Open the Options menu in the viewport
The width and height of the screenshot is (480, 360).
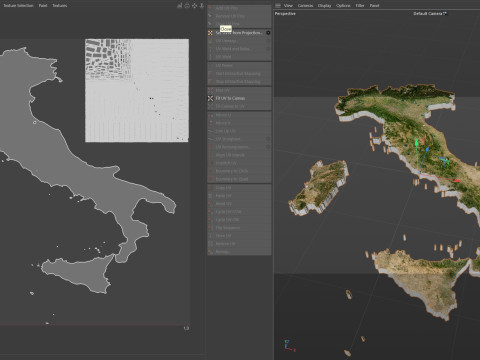pos(343,5)
